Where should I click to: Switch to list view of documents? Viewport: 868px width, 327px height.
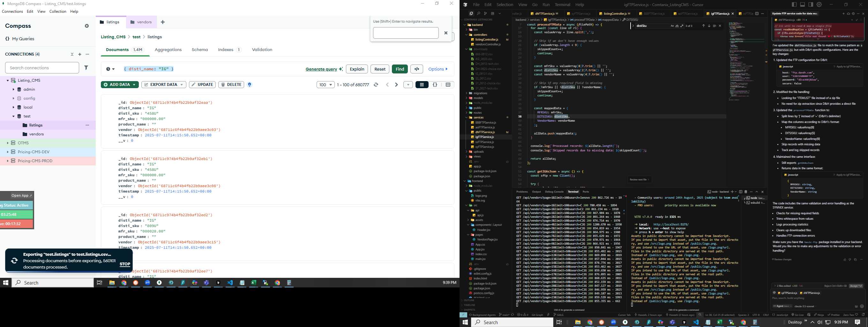422,85
